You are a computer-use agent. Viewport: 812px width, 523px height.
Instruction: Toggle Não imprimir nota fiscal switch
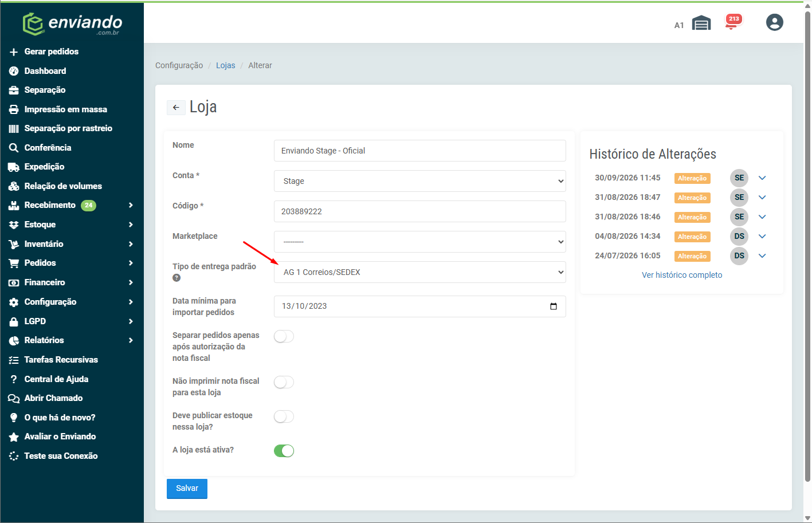(x=284, y=382)
